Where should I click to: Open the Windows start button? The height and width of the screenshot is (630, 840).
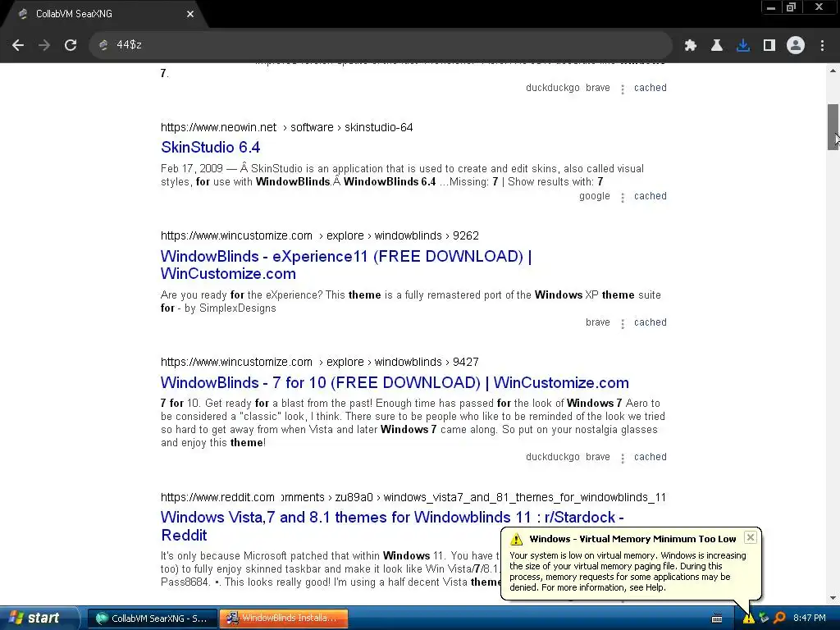pos(39,619)
